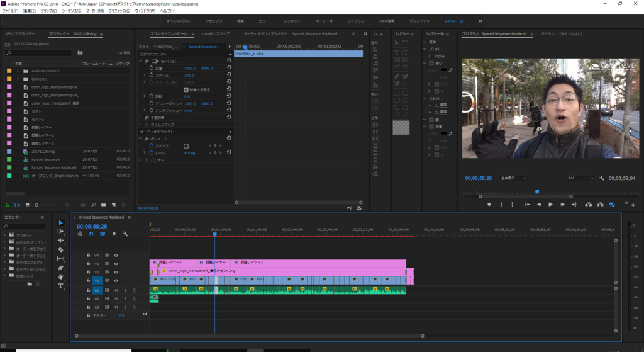
Task: Switch to メディアブラウザー tab
Action: (19, 34)
